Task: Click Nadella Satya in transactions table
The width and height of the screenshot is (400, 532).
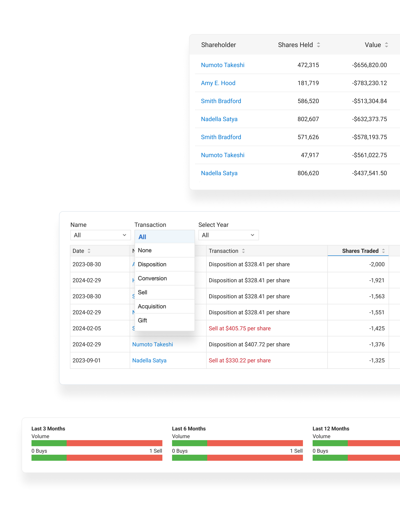Action: [149, 360]
